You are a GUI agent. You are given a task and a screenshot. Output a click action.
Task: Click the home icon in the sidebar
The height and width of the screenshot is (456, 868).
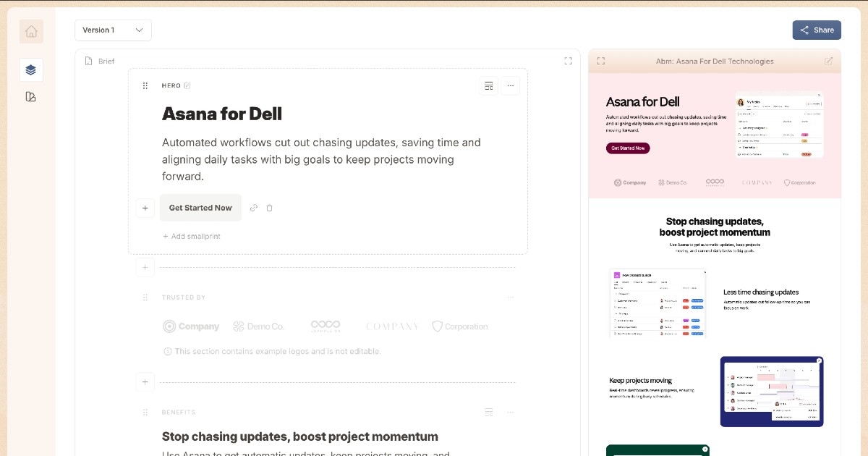31,31
